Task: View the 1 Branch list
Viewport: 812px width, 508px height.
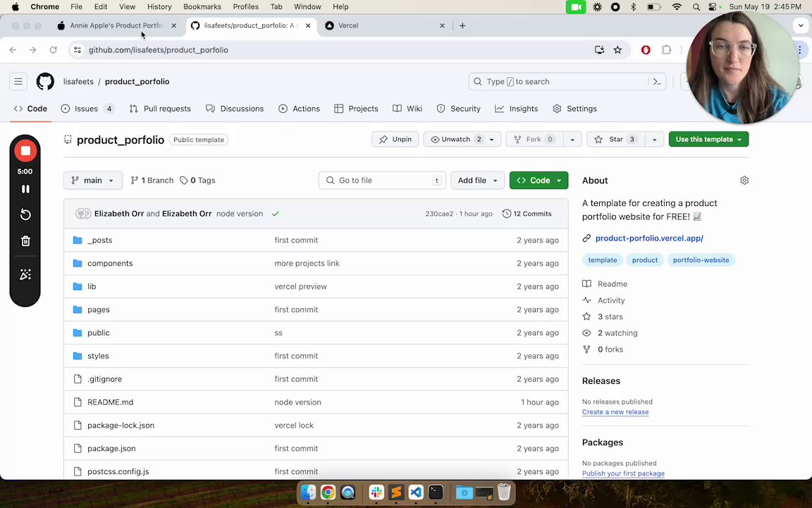Action: [152, 181]
